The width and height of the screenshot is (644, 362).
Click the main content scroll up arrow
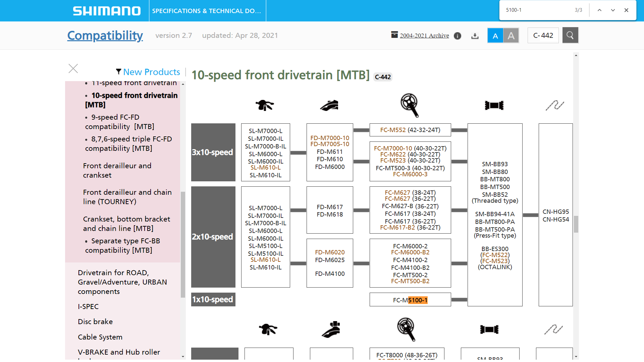(576, 55)
